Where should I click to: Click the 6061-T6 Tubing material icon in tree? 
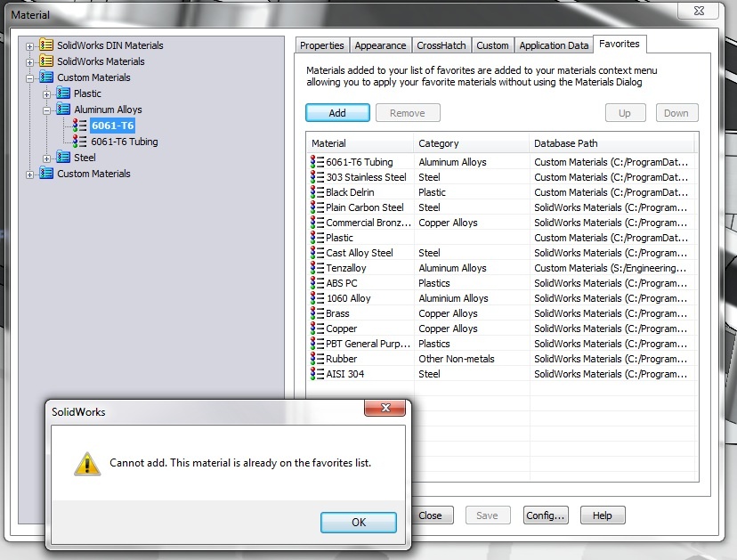(x=79, y=141)
